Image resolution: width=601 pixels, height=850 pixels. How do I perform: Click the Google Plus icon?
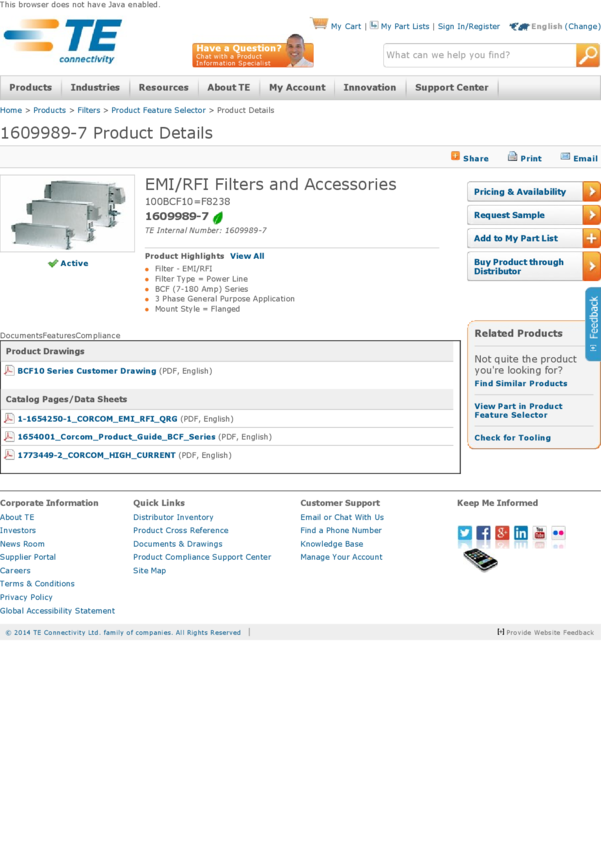502,533
